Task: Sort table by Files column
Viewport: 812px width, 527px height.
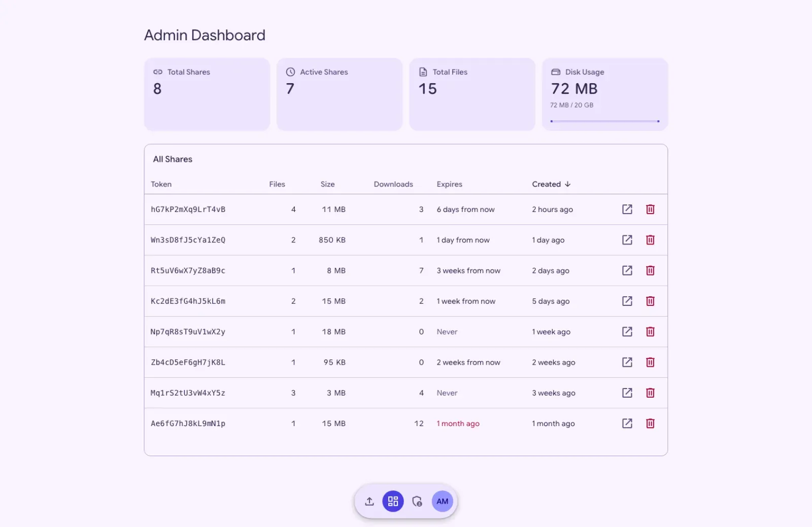Action: [x=277, y=184]
